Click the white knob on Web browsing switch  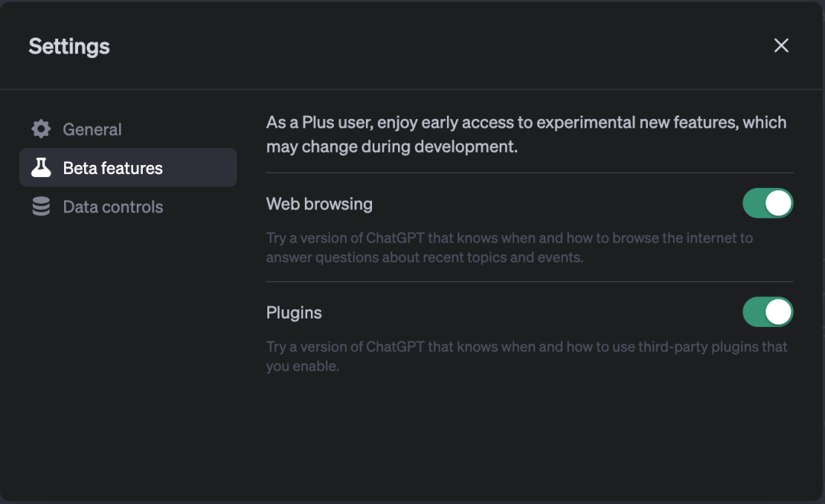pos(778,204)
